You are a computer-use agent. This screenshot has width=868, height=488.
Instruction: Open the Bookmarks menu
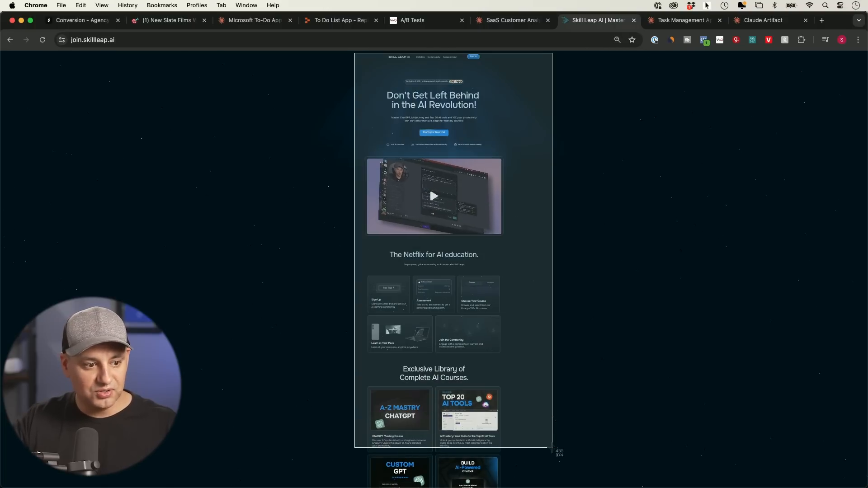click(162, 5)
